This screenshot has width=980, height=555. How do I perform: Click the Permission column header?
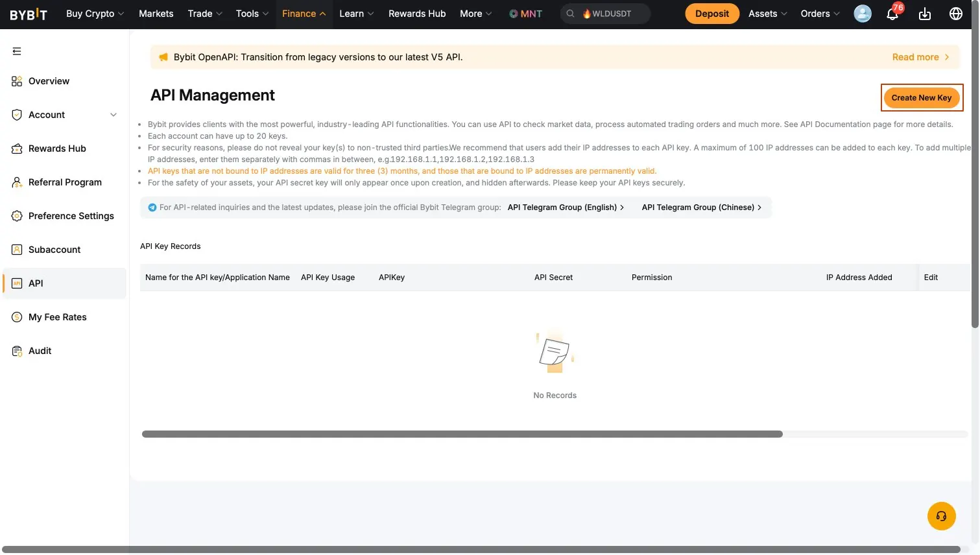tap(652, 277)
